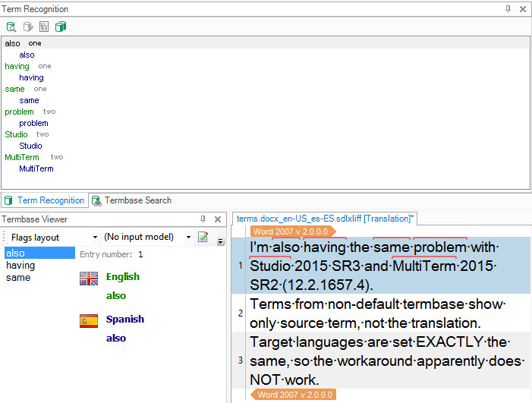
Task: Switch to the Term Recognition tab
Action: tap(45, 200)
